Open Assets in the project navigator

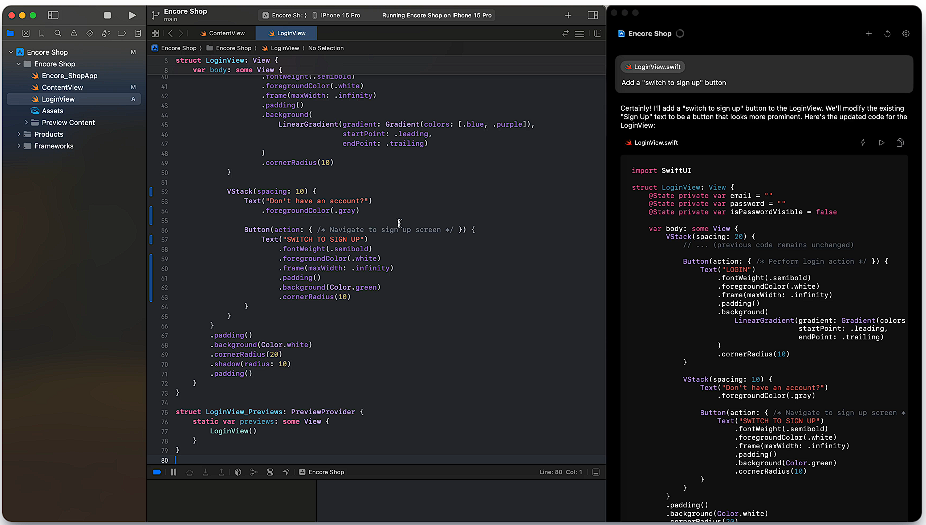[x=52, y=111]
